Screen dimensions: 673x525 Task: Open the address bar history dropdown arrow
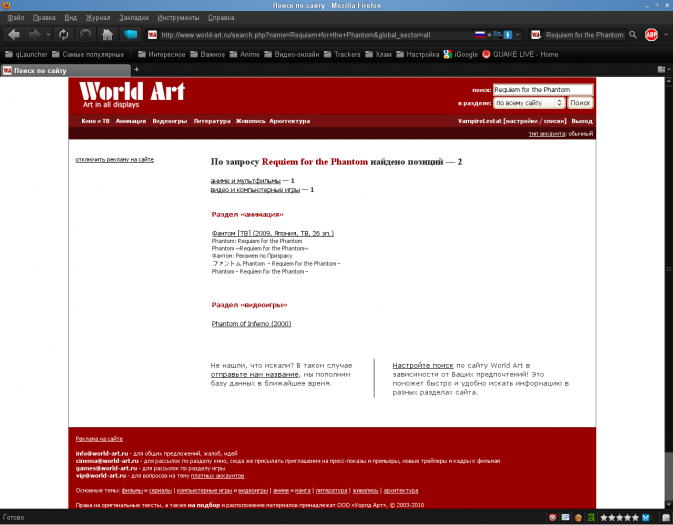click(518, 35)
